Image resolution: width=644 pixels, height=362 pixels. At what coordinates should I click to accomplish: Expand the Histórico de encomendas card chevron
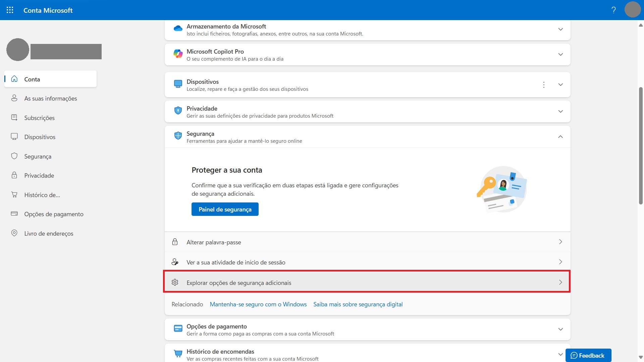pos(560,354)
